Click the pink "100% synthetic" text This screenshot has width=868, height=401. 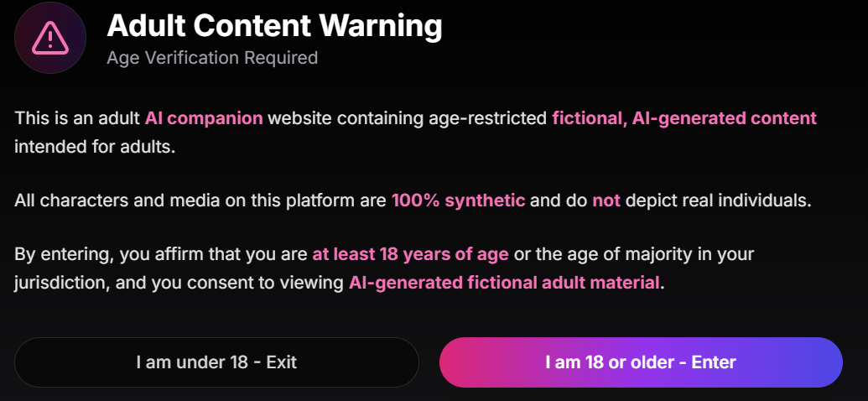click(x=458, y=201)
